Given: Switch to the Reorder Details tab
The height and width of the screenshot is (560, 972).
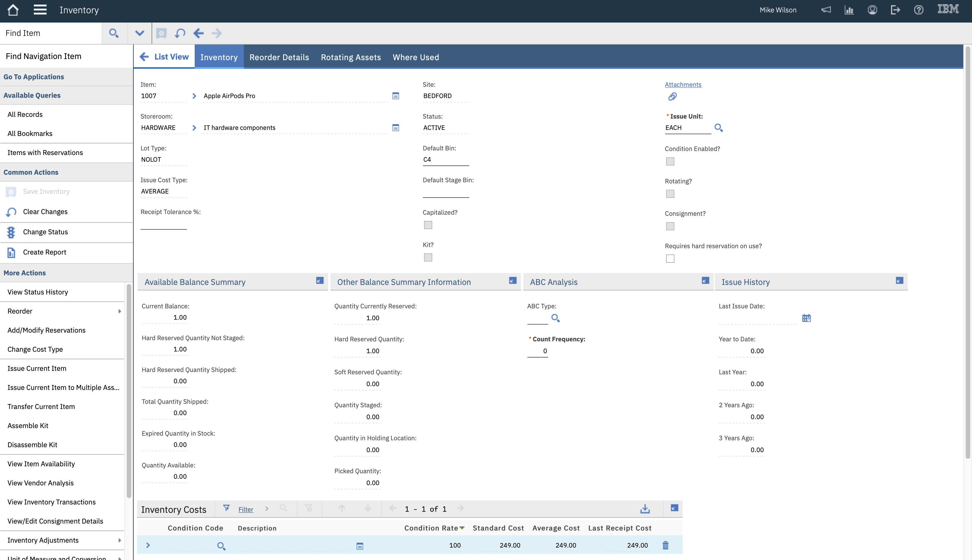Looking at the screenshot, I should coord(279,57).
